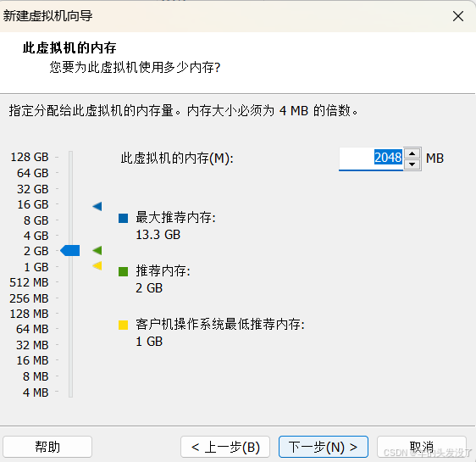
Task: Click the 32 GB slider label
Action: (33, 189)
